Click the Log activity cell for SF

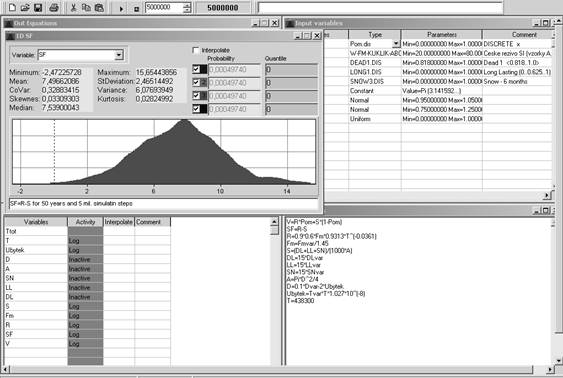click(85, 334)
